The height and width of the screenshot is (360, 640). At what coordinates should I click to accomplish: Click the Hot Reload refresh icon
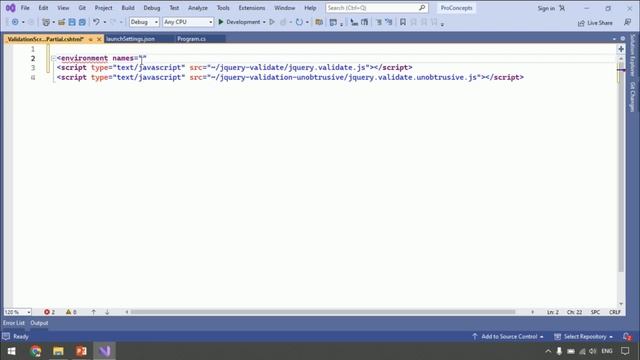299,22
